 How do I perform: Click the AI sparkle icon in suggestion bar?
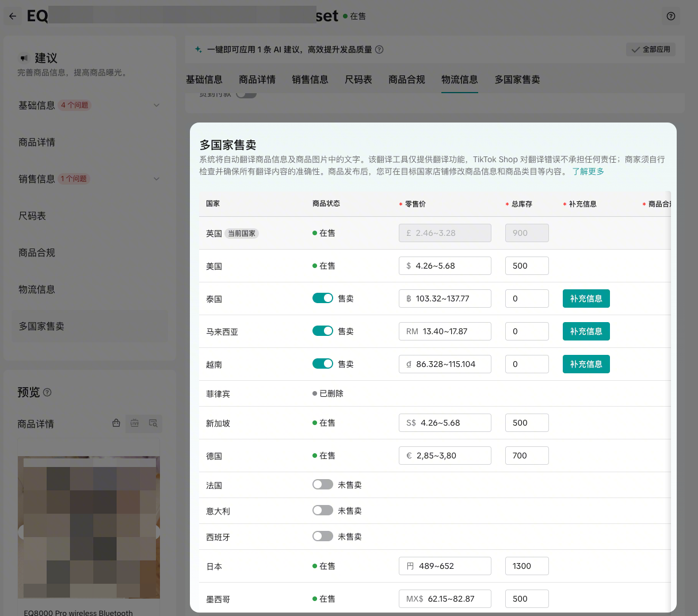pyautogui.click(x=198, y=50)
